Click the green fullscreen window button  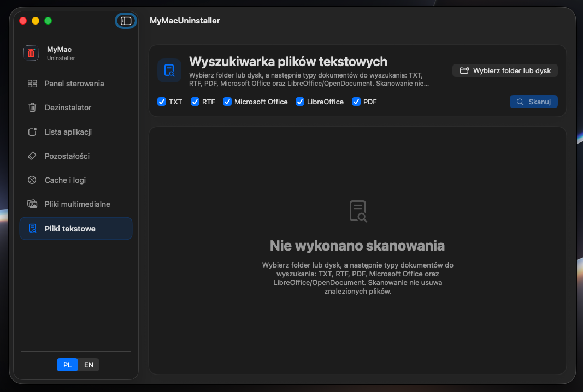coord(48,21)
